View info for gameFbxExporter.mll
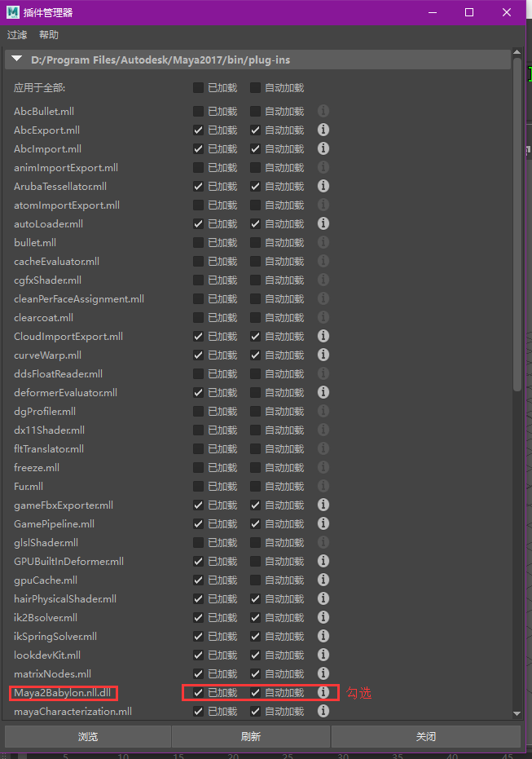532x759 pixels. tap(323, 505)
